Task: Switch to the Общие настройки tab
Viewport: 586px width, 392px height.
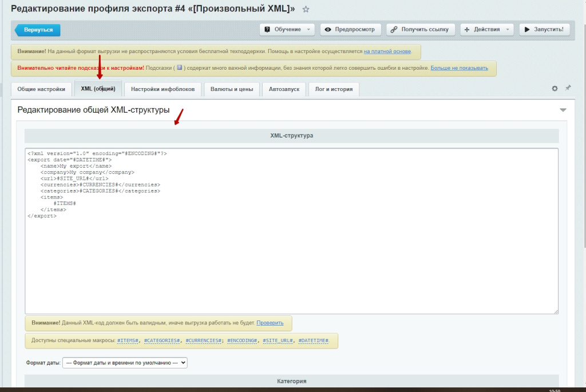Action: [41, 89]
